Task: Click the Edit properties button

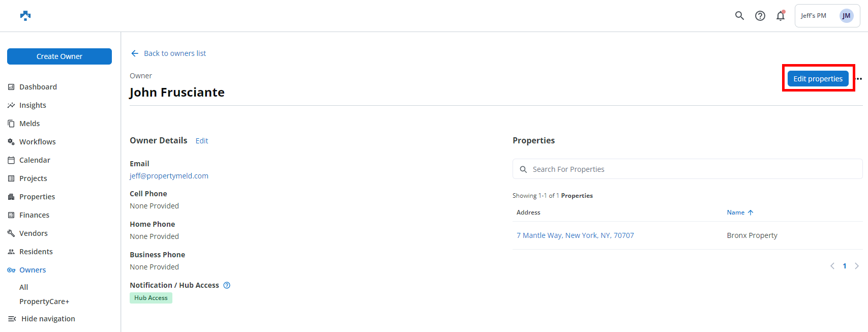Action: (x=818, y=79)
